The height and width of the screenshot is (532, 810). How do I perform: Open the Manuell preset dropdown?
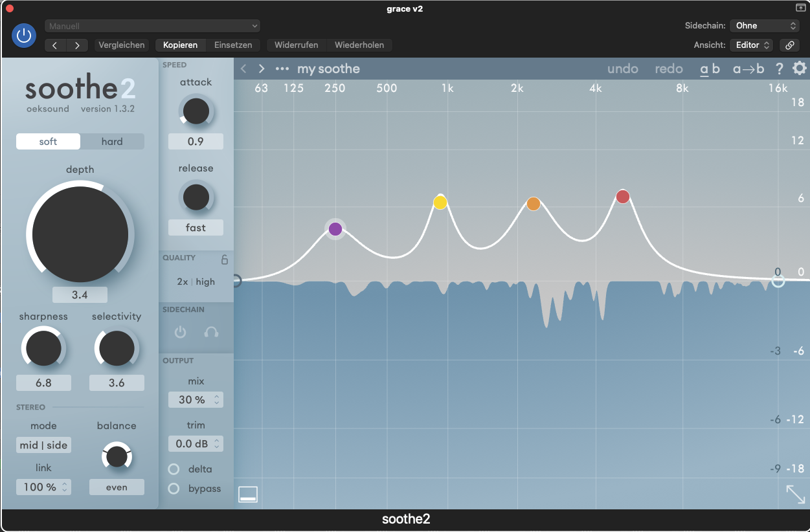152,26
